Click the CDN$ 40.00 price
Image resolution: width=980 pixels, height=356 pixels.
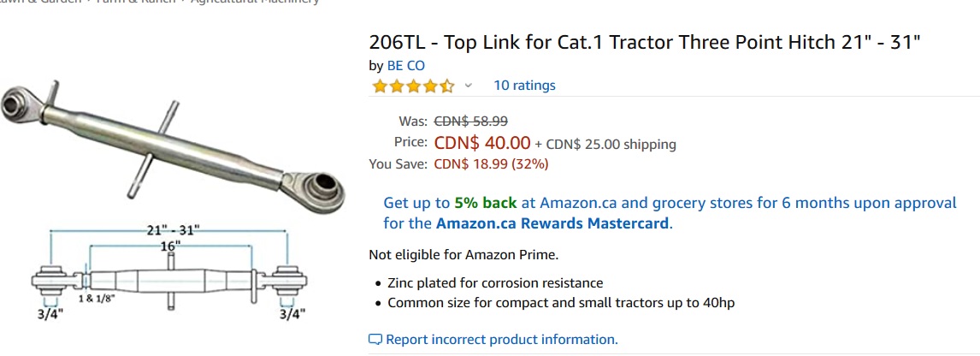click(x=482, y=143)
